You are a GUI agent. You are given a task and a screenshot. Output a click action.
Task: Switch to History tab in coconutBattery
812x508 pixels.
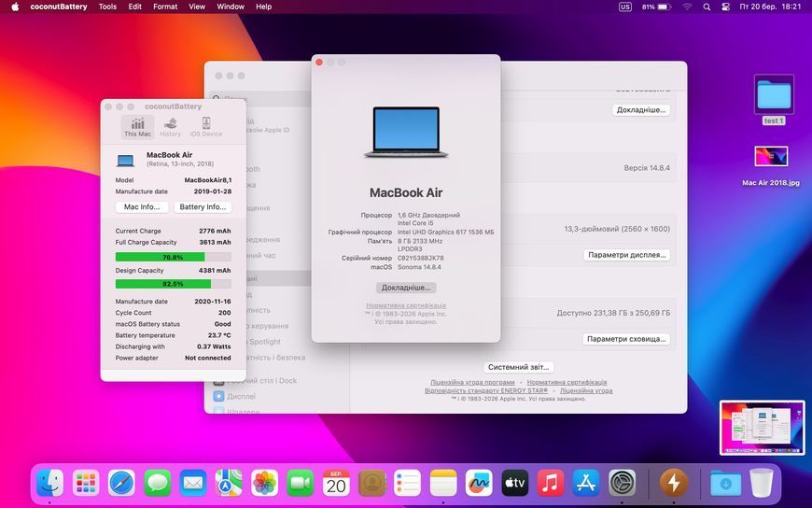point(171,127)
